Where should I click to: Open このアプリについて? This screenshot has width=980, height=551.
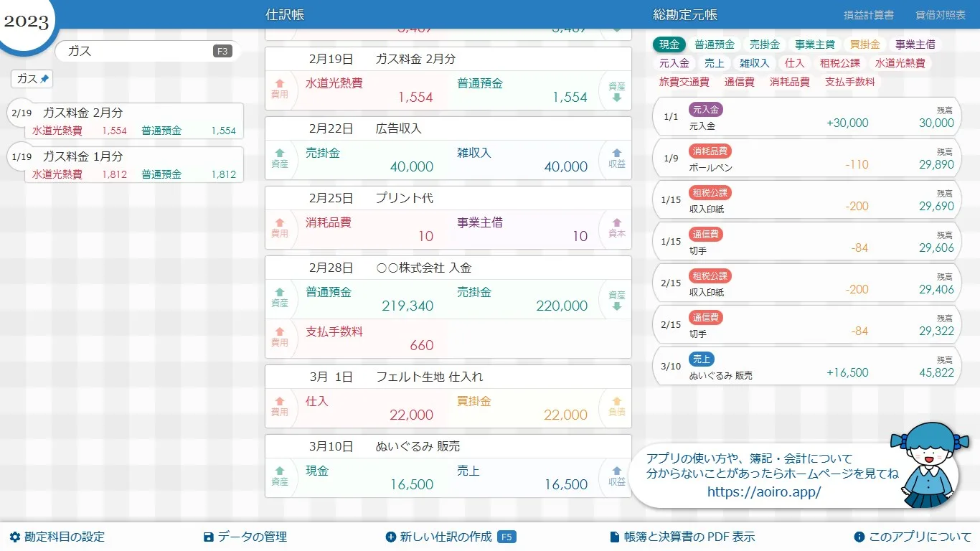(913, 537)
